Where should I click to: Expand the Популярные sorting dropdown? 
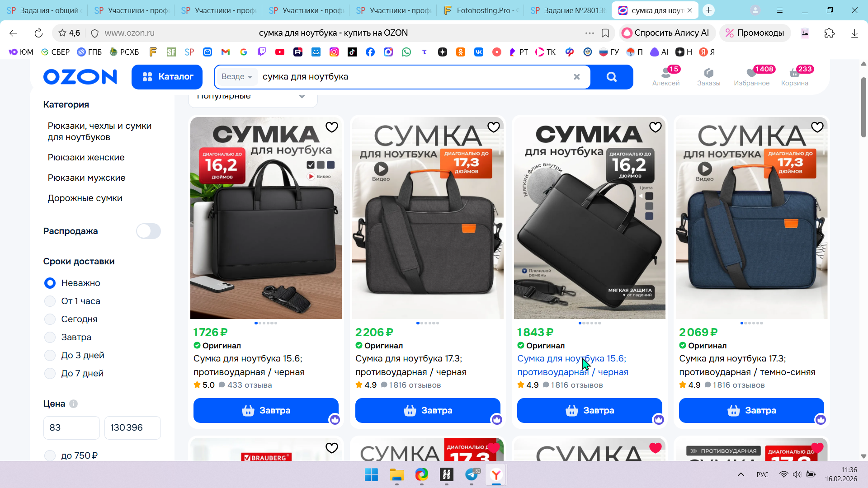[x=253, y=97]
